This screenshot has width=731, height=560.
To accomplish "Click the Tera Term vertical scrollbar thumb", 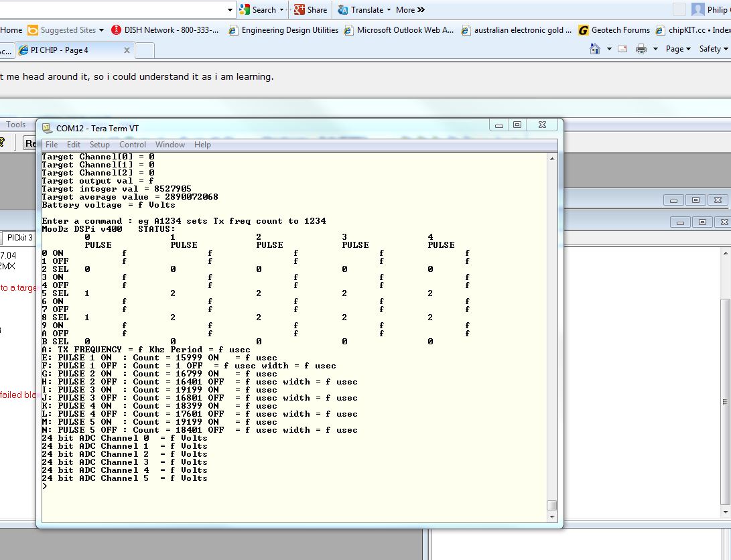I will click(551, 505).
